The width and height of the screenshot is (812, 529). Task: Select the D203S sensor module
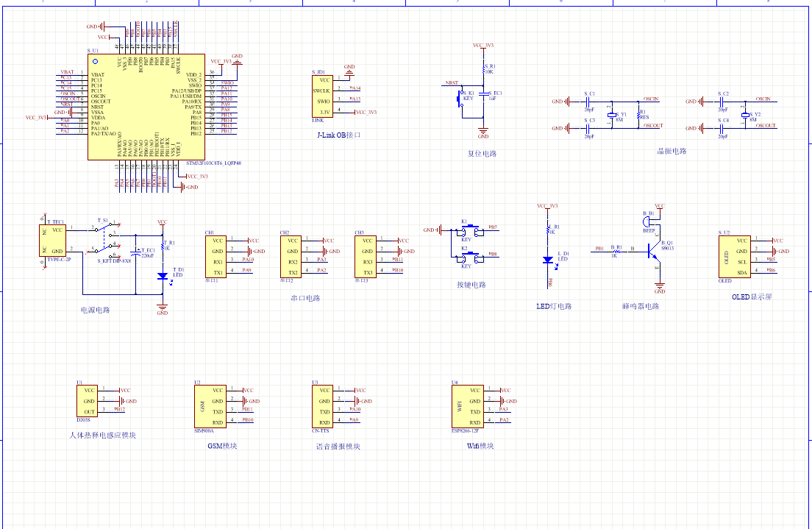click(87, 401)
